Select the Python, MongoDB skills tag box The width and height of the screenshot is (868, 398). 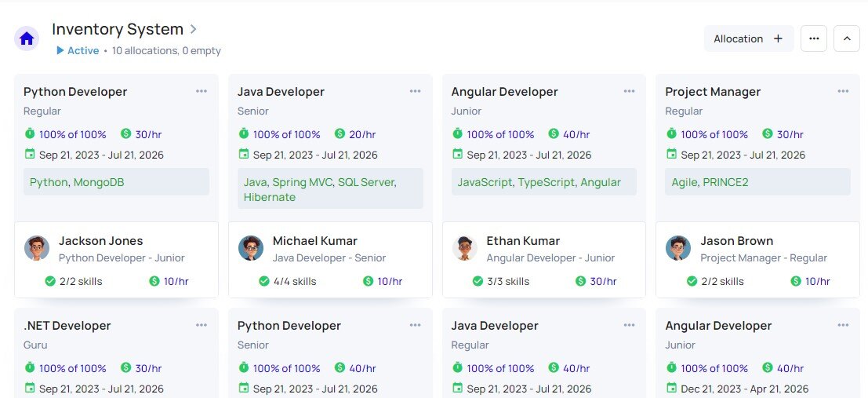(x=116, y=182)
